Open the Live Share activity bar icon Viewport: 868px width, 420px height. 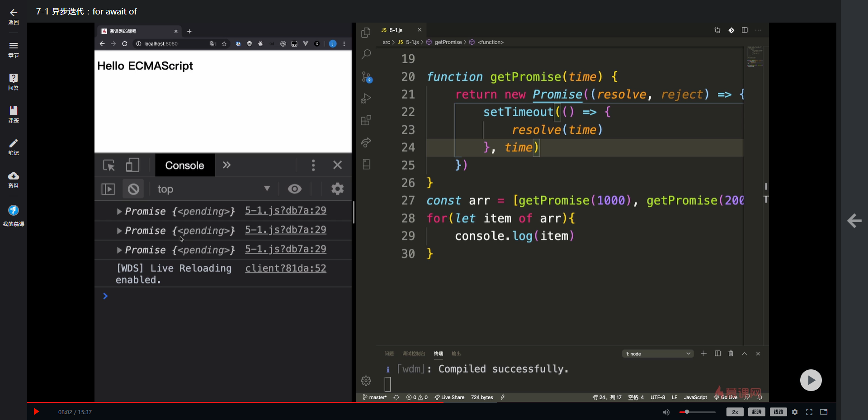[366, 142]
